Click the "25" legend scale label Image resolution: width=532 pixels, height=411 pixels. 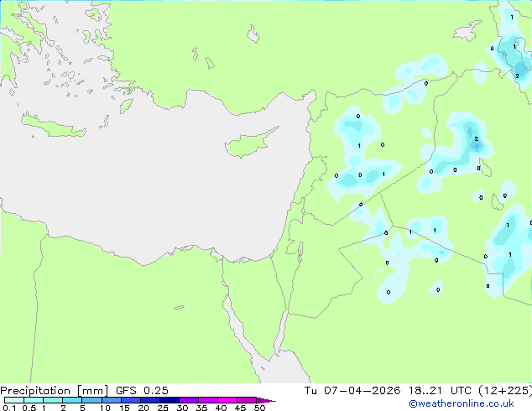(163, 408)
